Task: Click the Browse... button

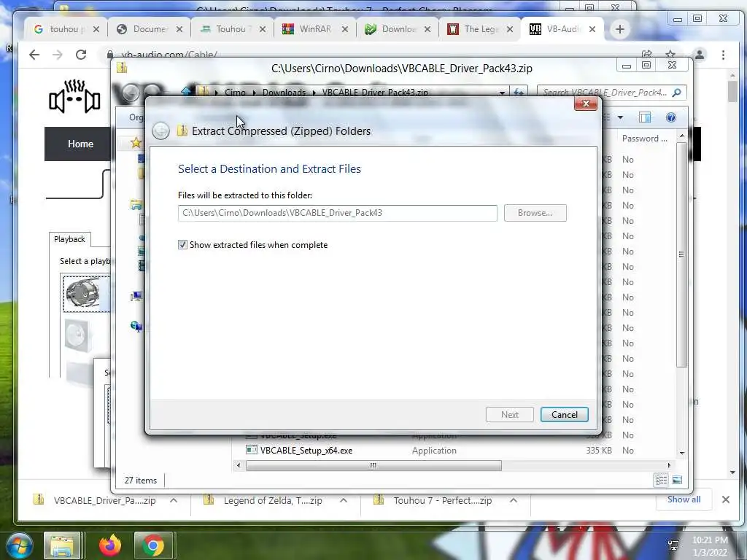Action: 535,213
